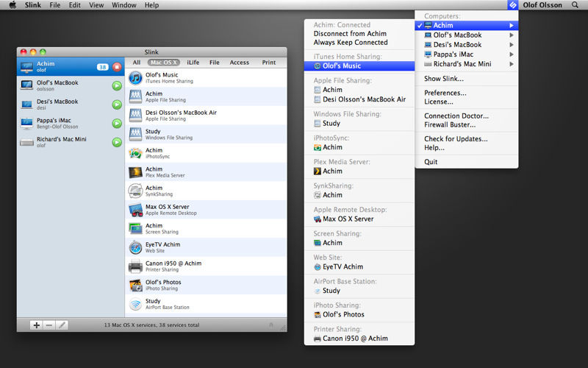This screenshot has height=368, width=588.
Task: Switch to the All filter tab
Action: click(x=137, y=63)
